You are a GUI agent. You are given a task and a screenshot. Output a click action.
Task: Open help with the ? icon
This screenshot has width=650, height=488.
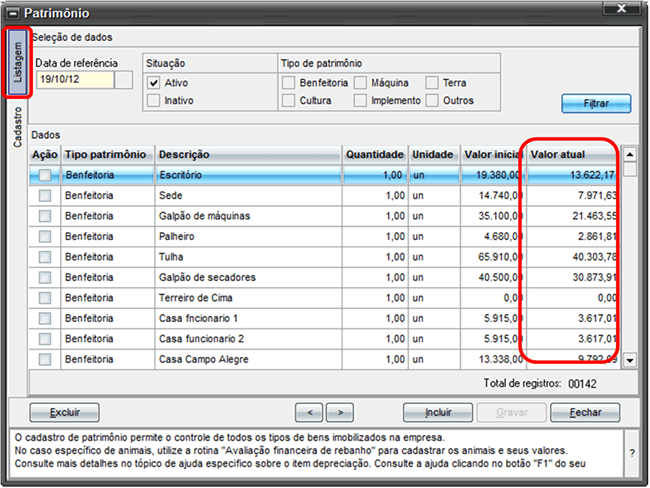632,453
